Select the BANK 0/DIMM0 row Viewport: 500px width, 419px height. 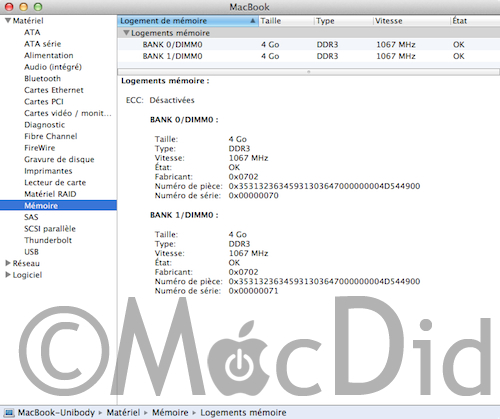(309, 45)
